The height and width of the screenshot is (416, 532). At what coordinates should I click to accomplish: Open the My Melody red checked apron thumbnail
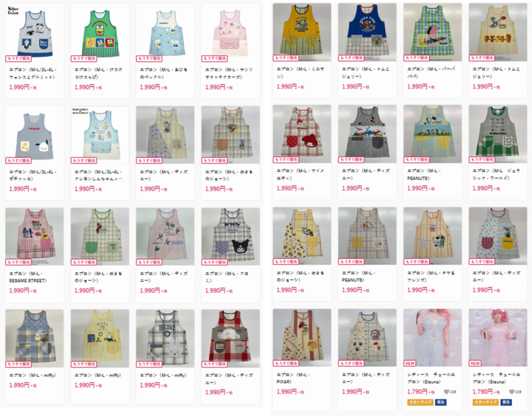(x=302, y=134)
